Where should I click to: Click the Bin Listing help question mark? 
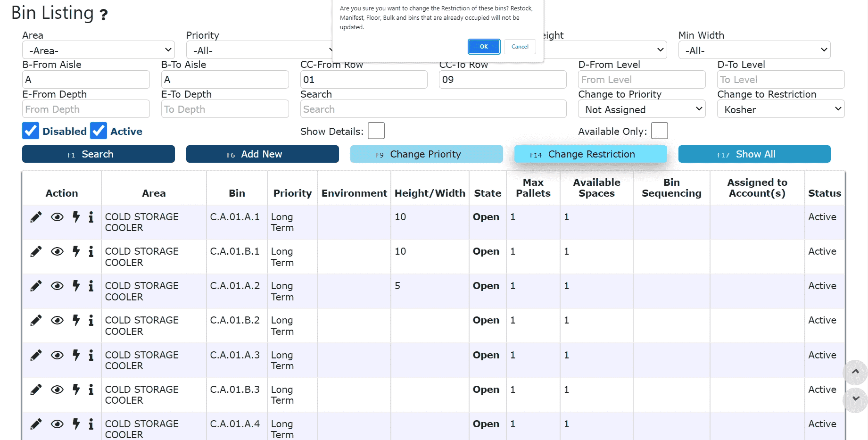[x=104, y=15]
